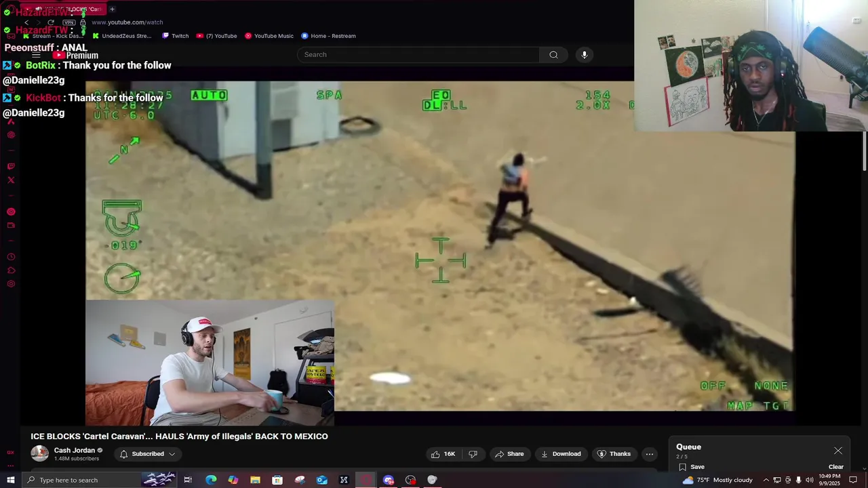The height and width of the screenshot is (488, 868).
Task: Open Microsoft Store taskbar icon
Action: (277, 480)
